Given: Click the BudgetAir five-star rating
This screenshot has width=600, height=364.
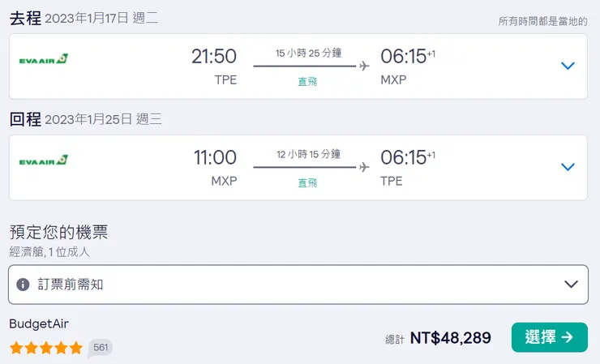Looking at the screenshot, I should point(46,348).
